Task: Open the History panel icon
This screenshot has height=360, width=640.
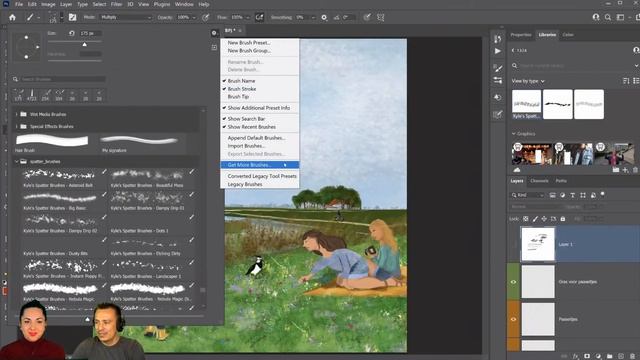Action: (498, 39)
